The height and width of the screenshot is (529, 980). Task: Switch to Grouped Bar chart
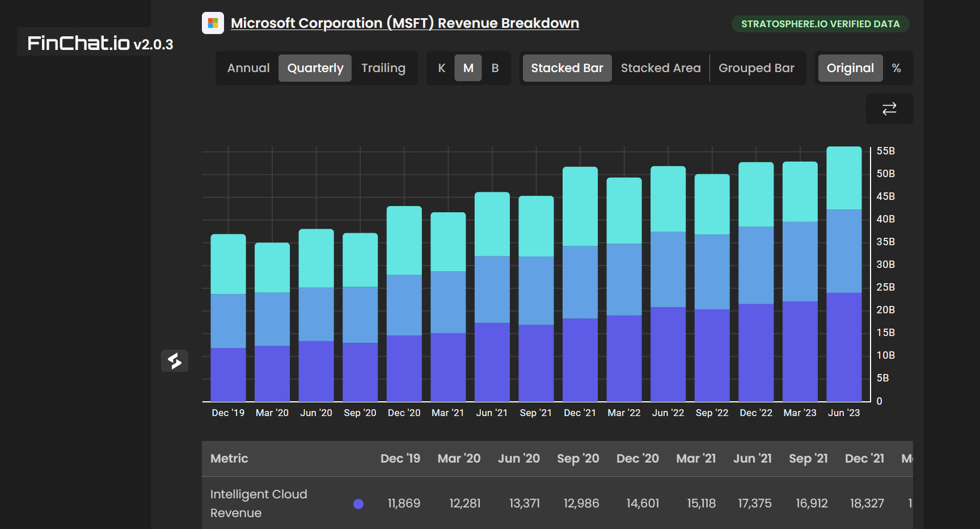(756, 68)
